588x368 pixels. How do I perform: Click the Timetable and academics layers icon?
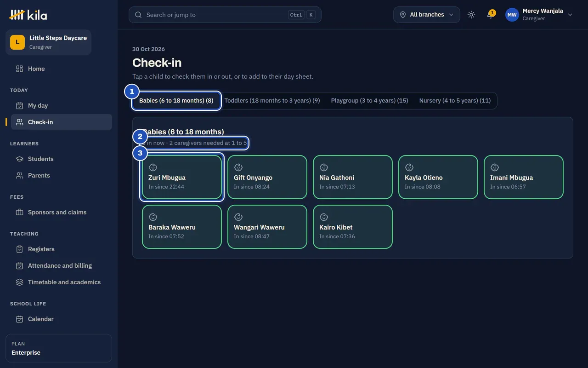(x=19, y=282)
